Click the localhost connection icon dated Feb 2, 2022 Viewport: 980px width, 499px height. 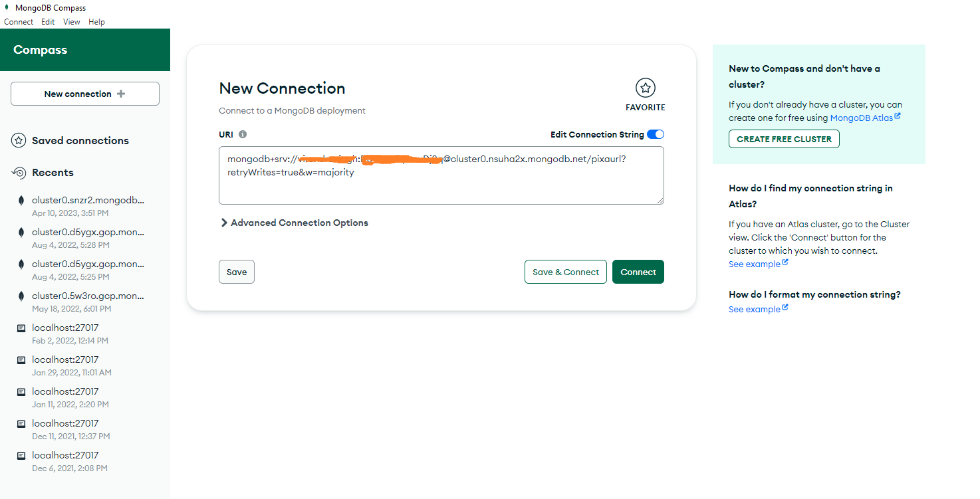point(21,327)
